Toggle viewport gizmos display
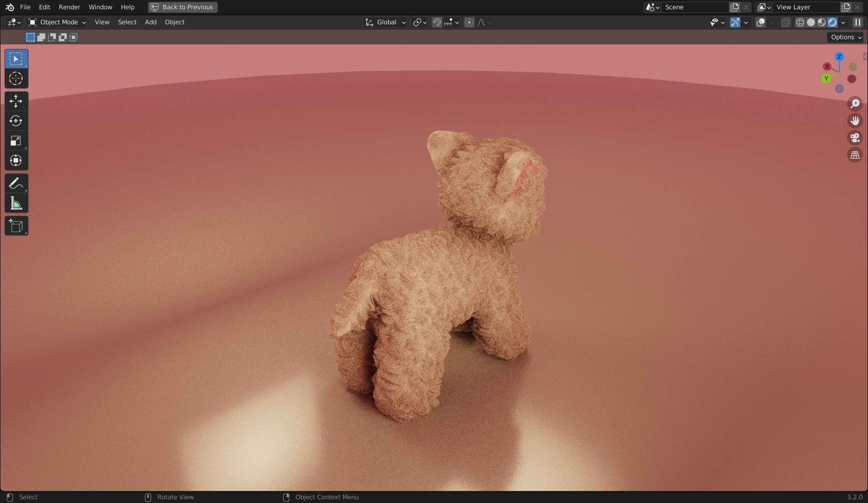 (x=735, y=22)
